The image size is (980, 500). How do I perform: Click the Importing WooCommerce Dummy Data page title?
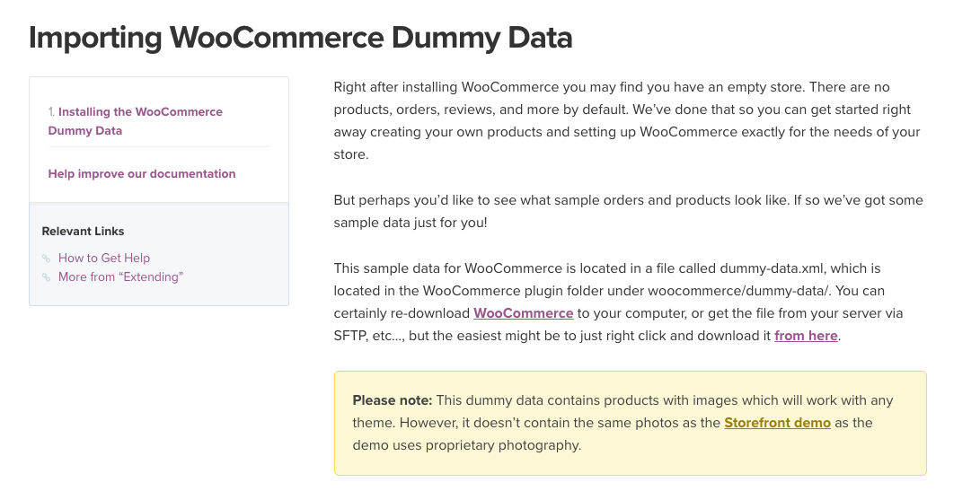[x=301, y=38]
